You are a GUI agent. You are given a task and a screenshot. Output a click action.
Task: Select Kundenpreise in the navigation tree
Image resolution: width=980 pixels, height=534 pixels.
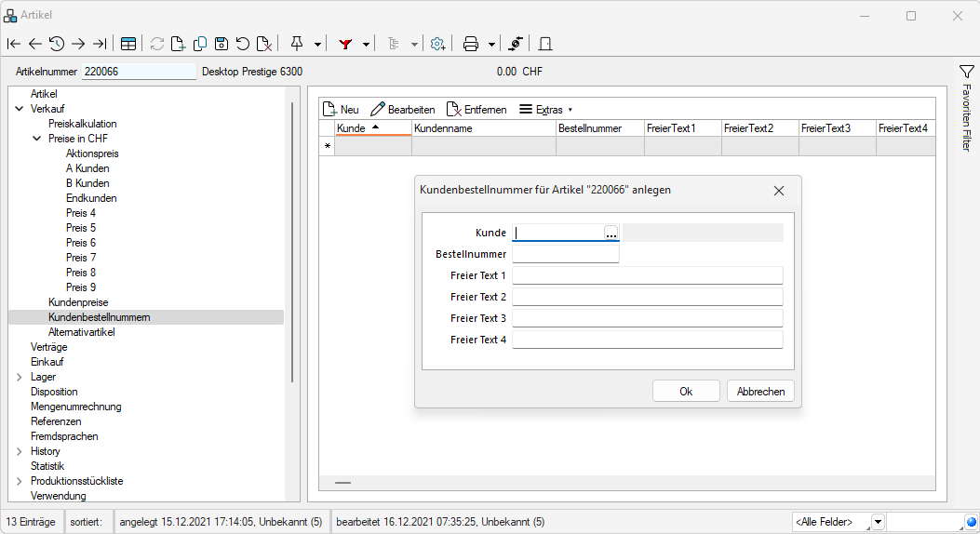click(x=78, y=302)
